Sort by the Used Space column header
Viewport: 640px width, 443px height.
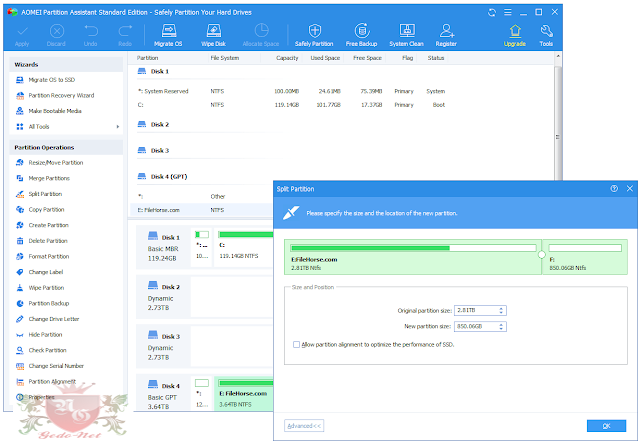(323, 58)
